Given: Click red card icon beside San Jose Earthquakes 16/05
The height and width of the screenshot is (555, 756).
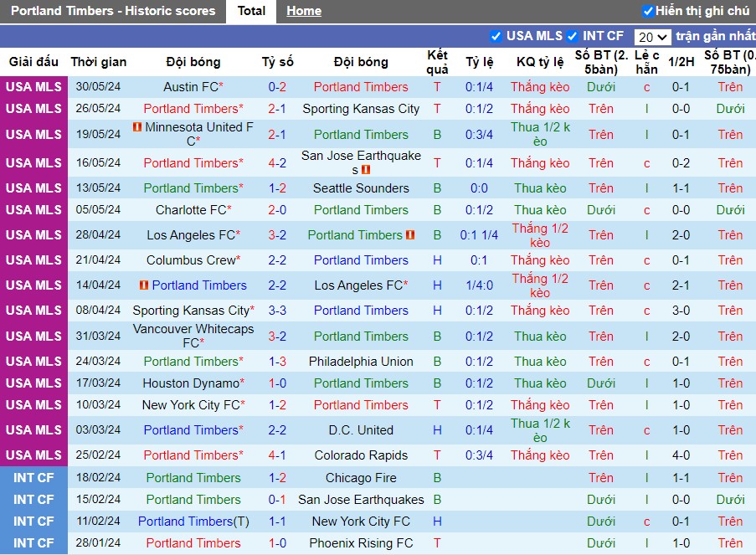Looking at the screenshot, I should pyautogui.click(x=366, y=170).
